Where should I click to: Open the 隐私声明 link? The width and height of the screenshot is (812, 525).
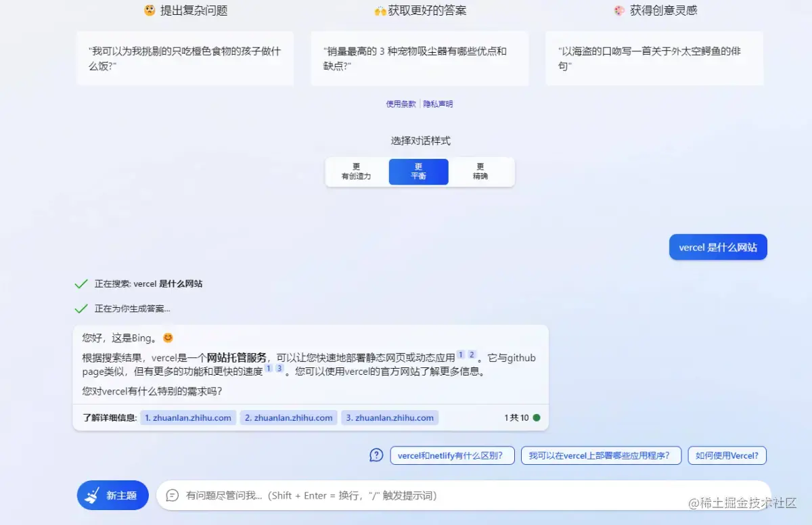[438, 104]
